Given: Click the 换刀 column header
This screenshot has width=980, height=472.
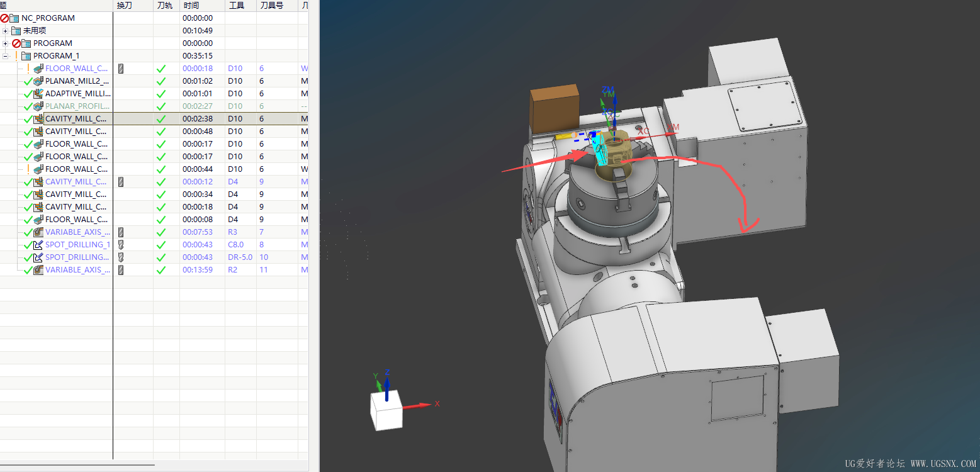Looking at the screenshot, I should (x=133, y=6).
